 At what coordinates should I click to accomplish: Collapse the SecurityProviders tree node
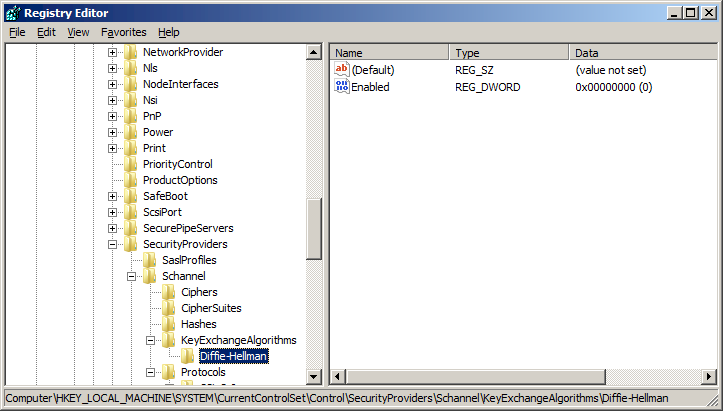[113, 244]
